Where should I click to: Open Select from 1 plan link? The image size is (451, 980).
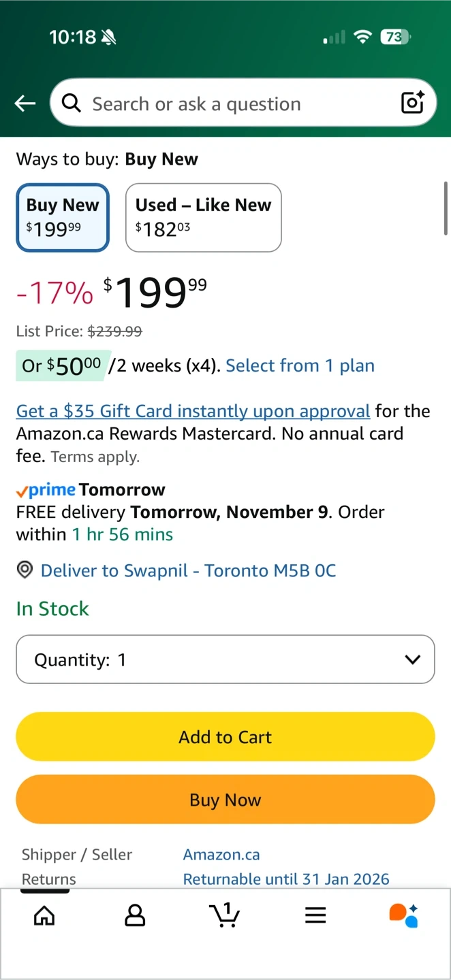point(300,365)
